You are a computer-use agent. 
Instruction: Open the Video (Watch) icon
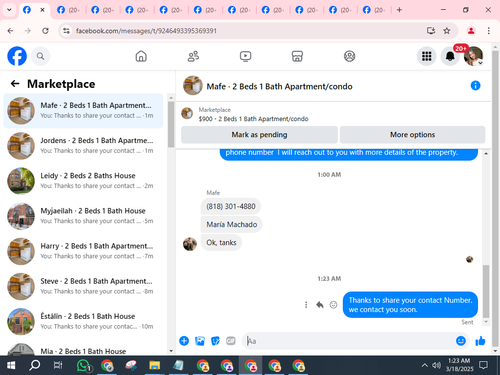(245, 56)
